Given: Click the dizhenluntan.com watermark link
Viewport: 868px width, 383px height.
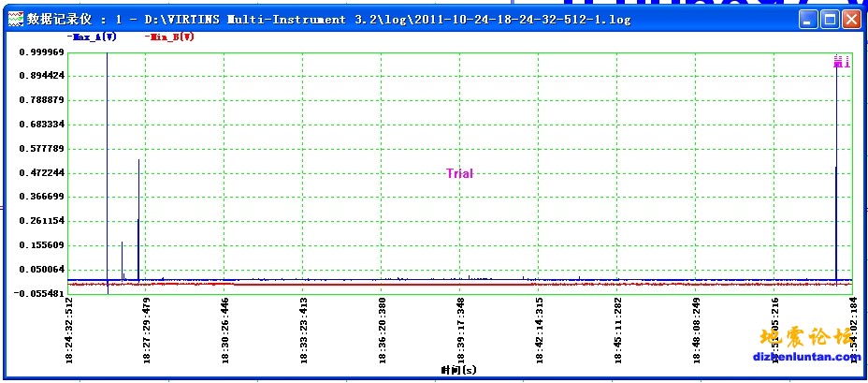Looking at the screenshot, I should coord(806,356).
